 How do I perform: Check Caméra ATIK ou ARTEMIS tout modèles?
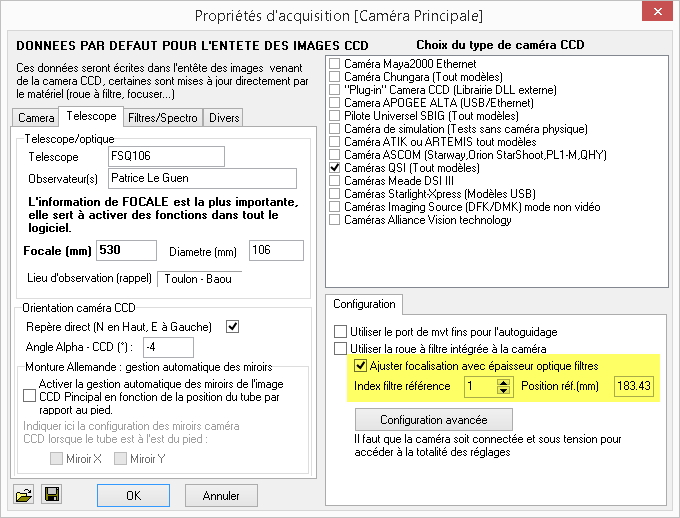[x=334, y=142]
